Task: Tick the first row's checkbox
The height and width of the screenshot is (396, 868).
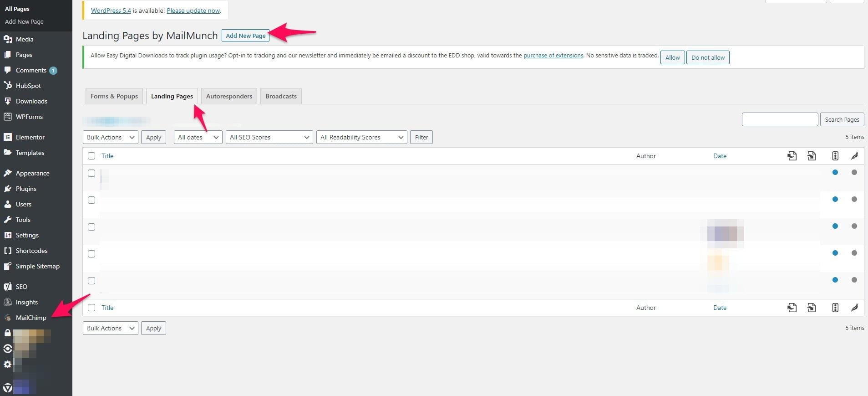Action: click(x=91, y=173)
